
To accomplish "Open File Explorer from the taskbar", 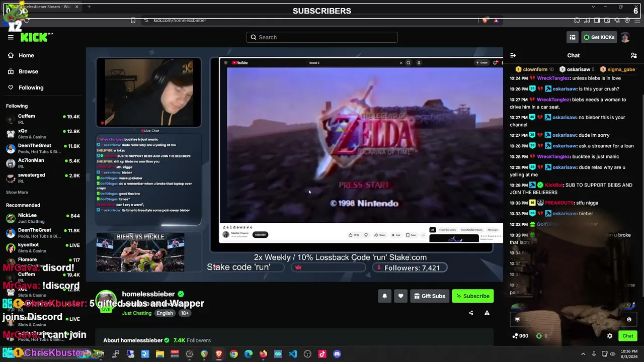I will [160, 354].
